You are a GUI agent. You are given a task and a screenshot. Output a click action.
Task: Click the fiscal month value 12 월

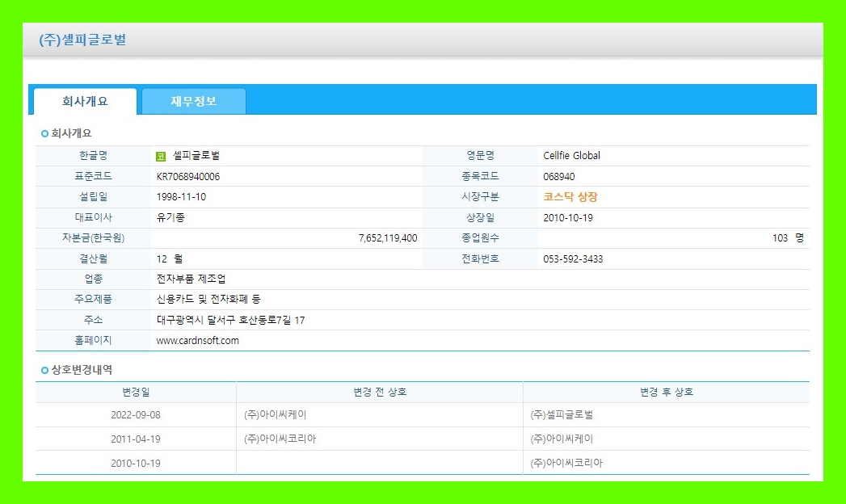click(170, 259)
